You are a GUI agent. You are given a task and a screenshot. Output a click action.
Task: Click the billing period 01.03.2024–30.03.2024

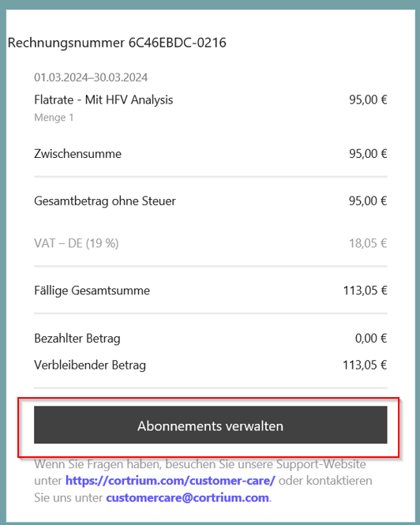click(91, 77)
